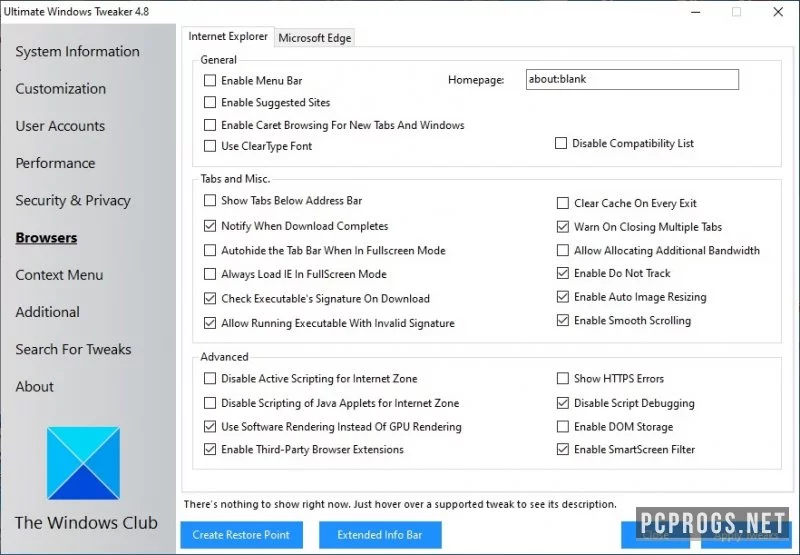Open Context Menu section
800x555 pixels.
(59, 275)
